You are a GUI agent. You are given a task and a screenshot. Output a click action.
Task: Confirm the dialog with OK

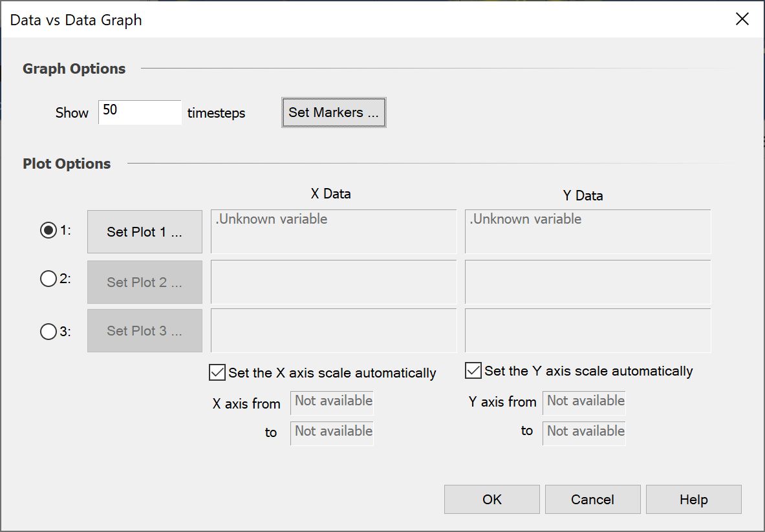point(491,499)
